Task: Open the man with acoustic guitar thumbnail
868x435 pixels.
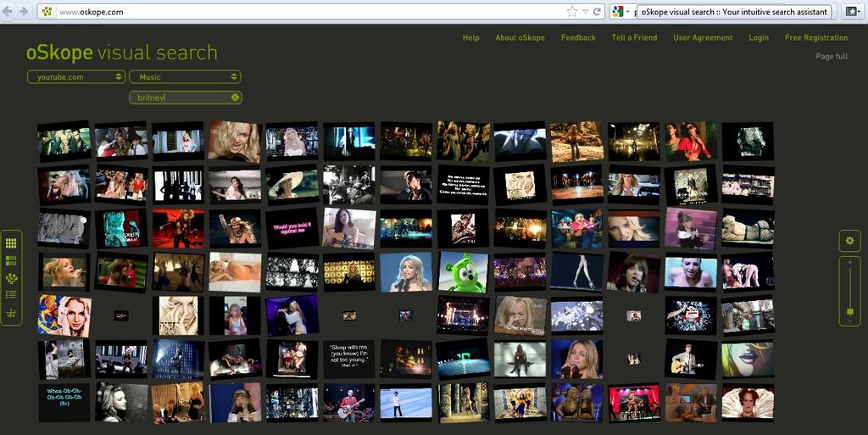Action: [x=691, y=359]
